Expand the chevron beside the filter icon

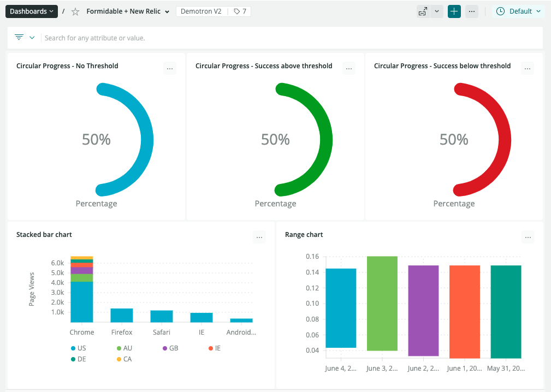(32, 38)
